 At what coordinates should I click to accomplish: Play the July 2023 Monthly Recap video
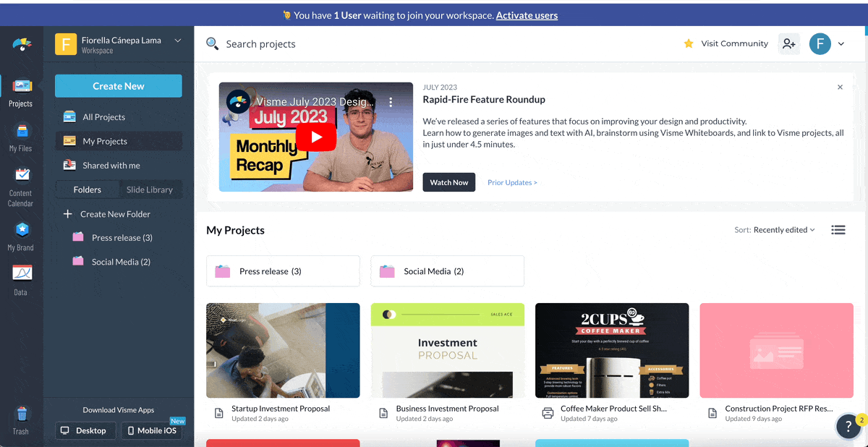[316, 137]
